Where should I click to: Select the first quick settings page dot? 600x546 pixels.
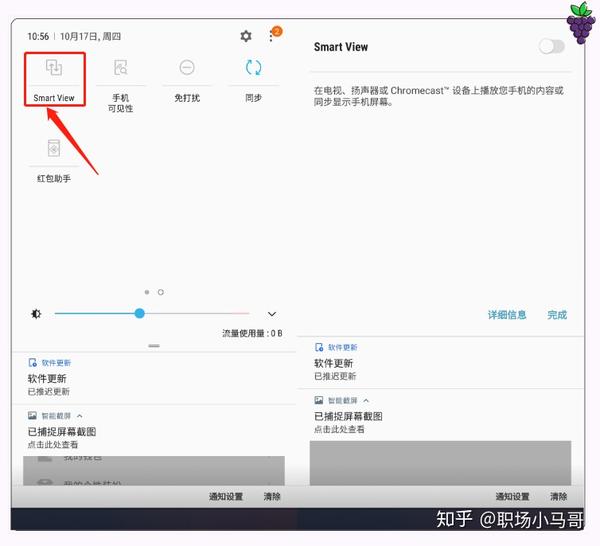coord(147,292)
